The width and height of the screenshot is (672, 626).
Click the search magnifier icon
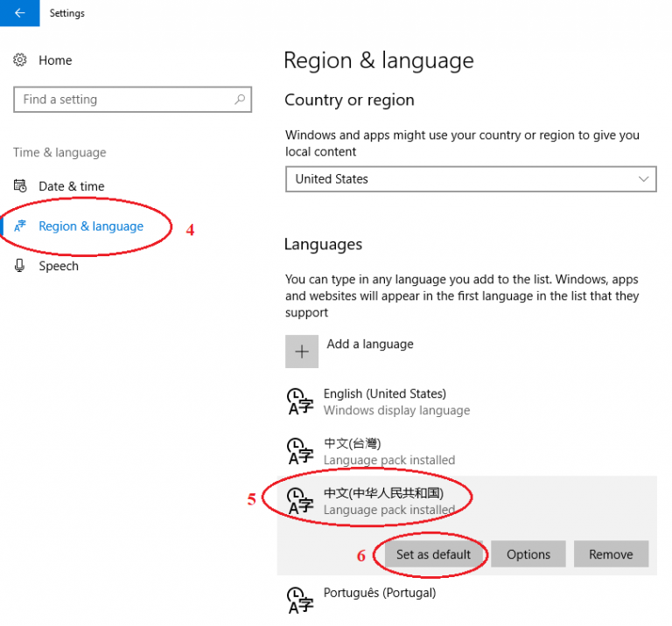(x=240, y=100)
